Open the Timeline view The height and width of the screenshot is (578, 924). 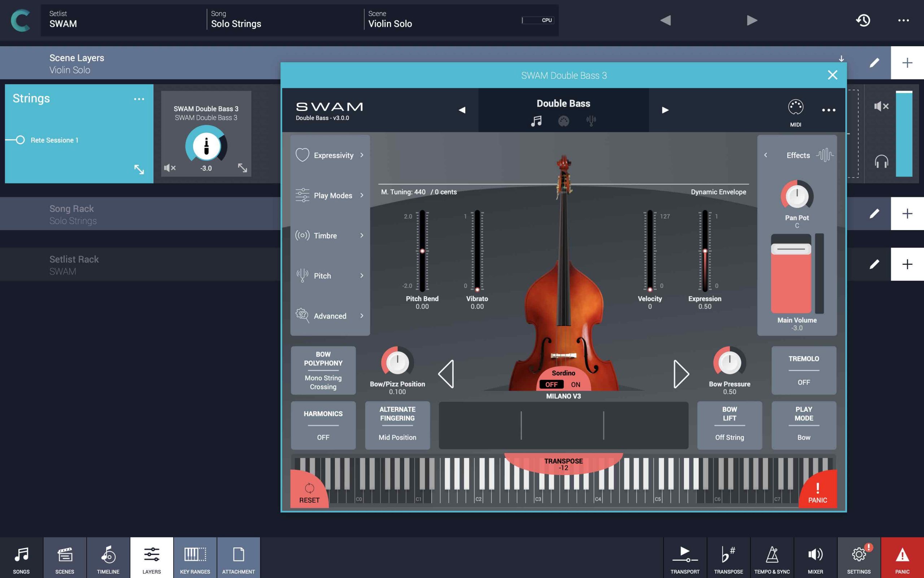point(108,558)
